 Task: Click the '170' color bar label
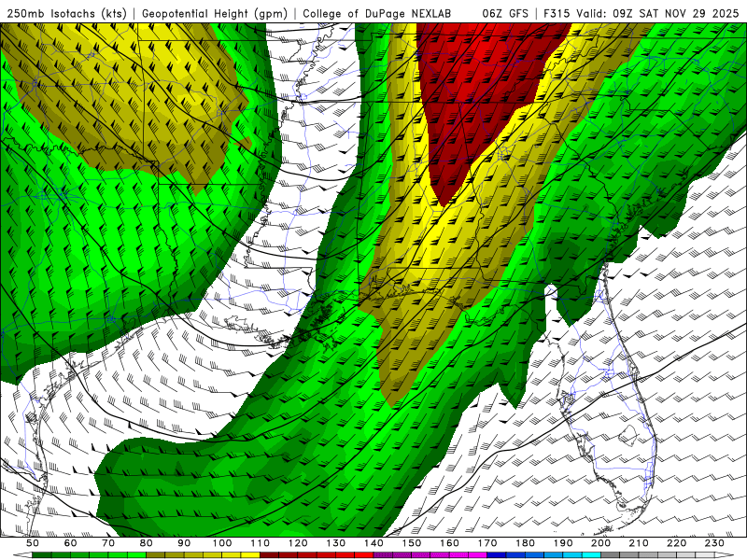(x=487, y=543)
